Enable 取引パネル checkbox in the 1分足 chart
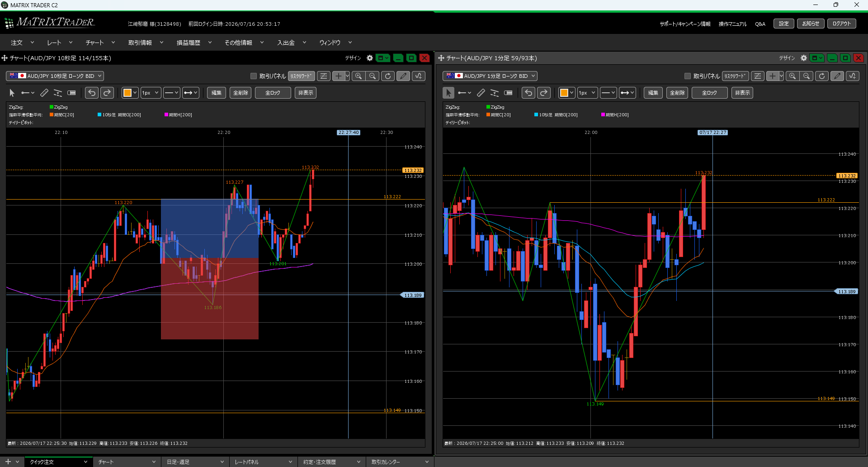The height and width of the screenshot is (467, 868). pyautogui.click(x=688, y=76)
